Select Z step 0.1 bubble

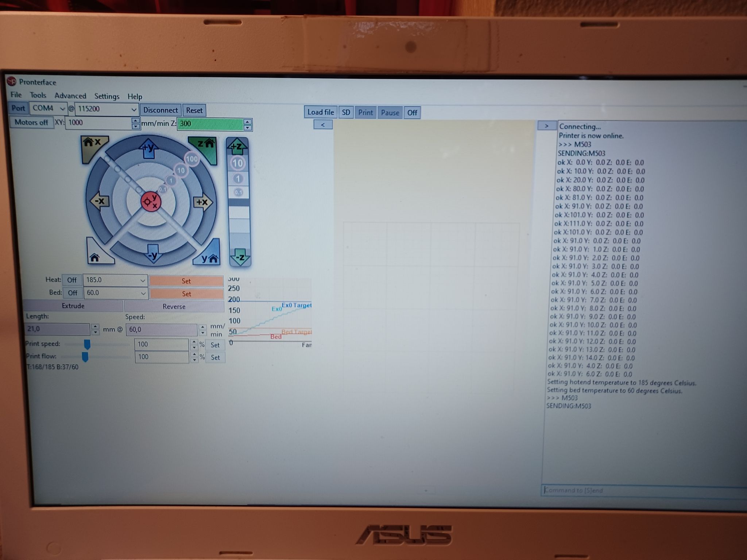click(238, 192)
